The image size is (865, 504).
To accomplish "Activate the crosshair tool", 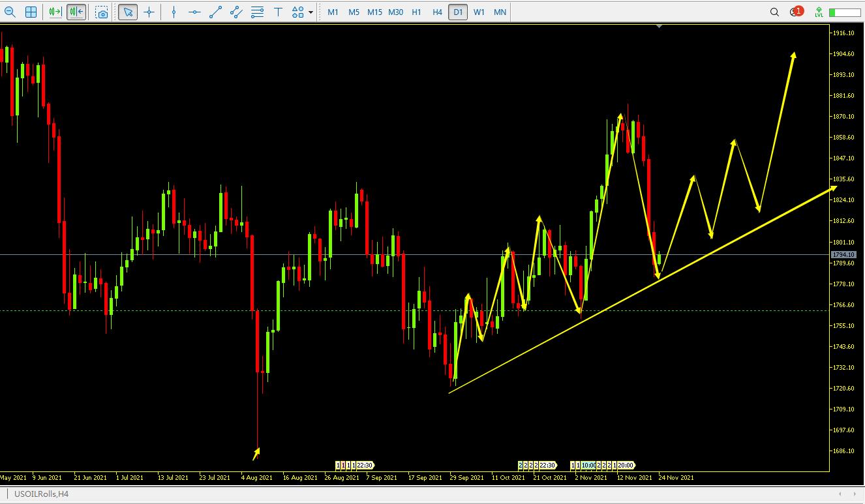I will [149, 12].
